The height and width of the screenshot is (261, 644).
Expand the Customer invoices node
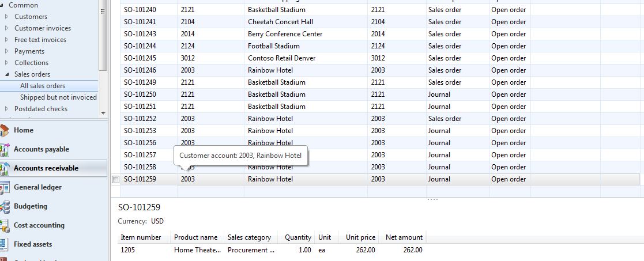pyautogui.click(x=7, y=28)
